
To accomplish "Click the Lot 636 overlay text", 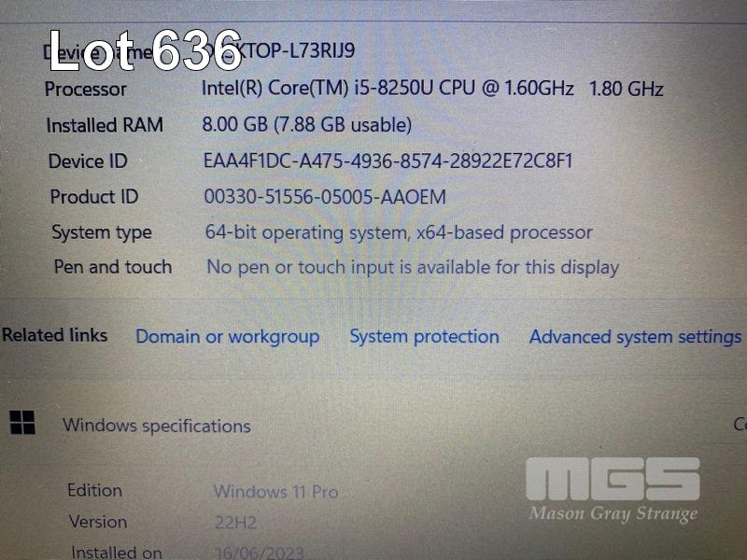I will [146, 50].
